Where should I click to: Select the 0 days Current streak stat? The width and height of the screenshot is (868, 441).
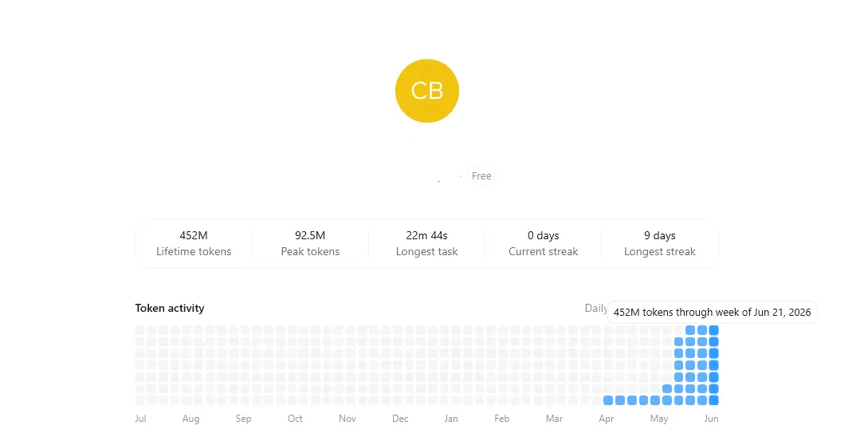pyautogui.click(x=543, y=243)
